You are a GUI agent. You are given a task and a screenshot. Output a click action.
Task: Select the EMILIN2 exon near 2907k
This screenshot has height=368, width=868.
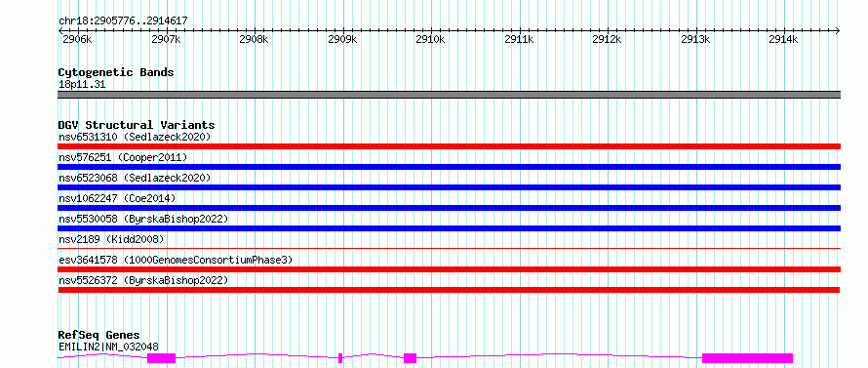click(x=161, y=358)
